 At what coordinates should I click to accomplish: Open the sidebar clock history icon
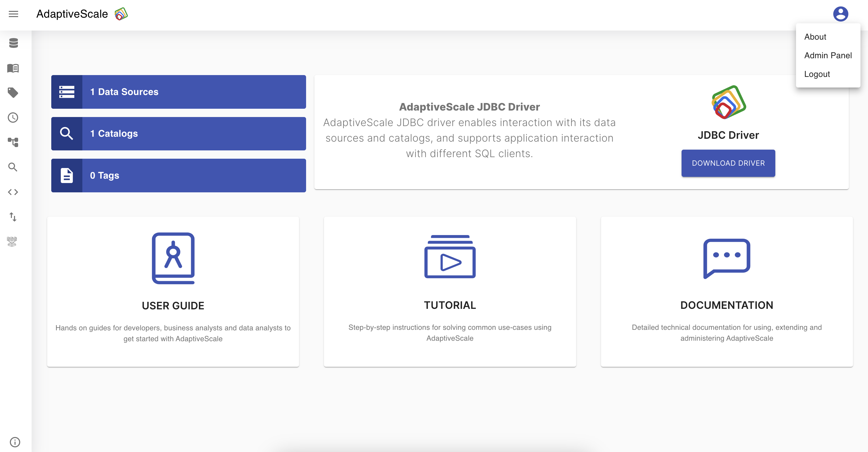coord(13,118)
